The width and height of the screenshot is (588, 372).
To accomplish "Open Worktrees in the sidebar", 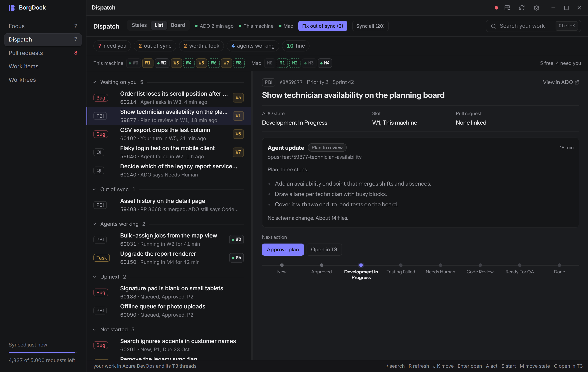I will click(43, 80).
